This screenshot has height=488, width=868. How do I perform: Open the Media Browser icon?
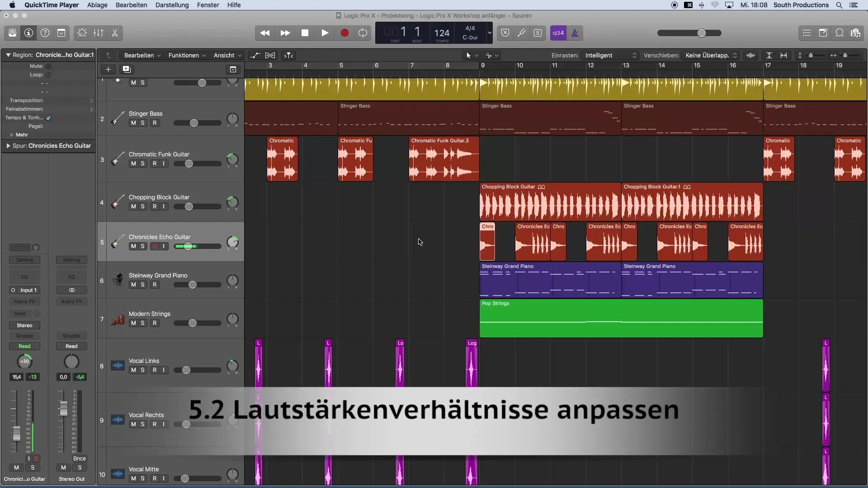pos(855,33)
